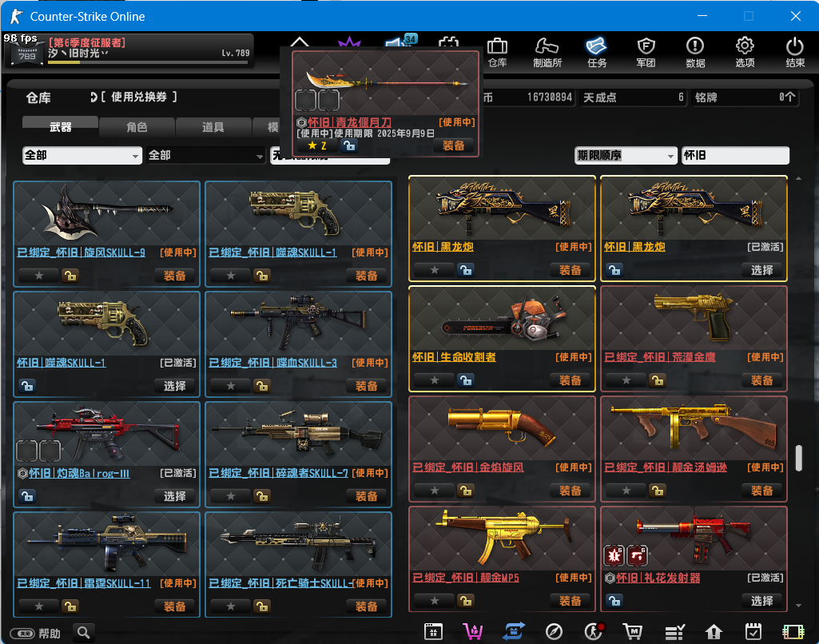819x644 pixels.
Task: Expand the first 全部 filter dropdown
Action: point(82,156)
